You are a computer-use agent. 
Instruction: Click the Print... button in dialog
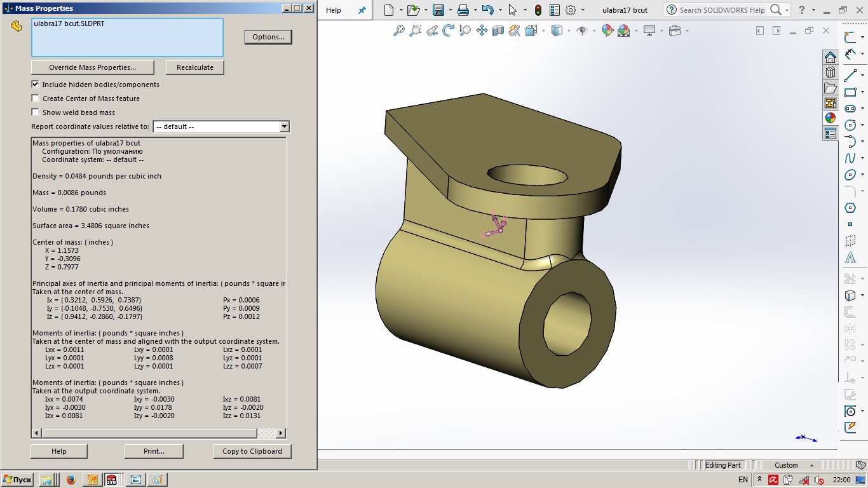coord(154,451)
